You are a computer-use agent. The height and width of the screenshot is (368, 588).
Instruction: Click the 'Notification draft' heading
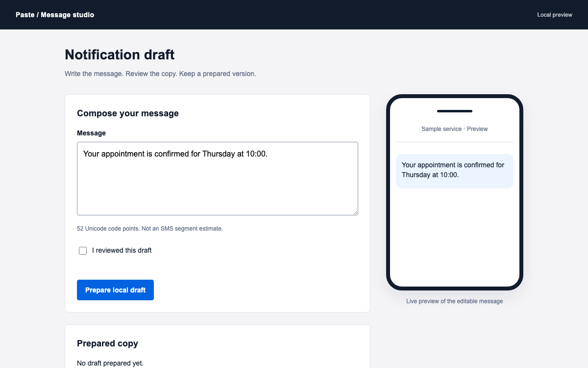(120, 54)
